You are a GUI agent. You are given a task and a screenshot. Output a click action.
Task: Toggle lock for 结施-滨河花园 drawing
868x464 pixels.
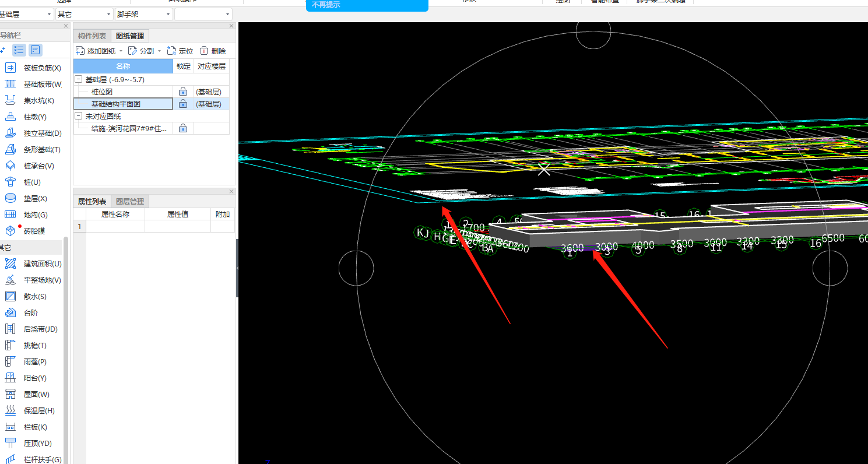point(183,128)
